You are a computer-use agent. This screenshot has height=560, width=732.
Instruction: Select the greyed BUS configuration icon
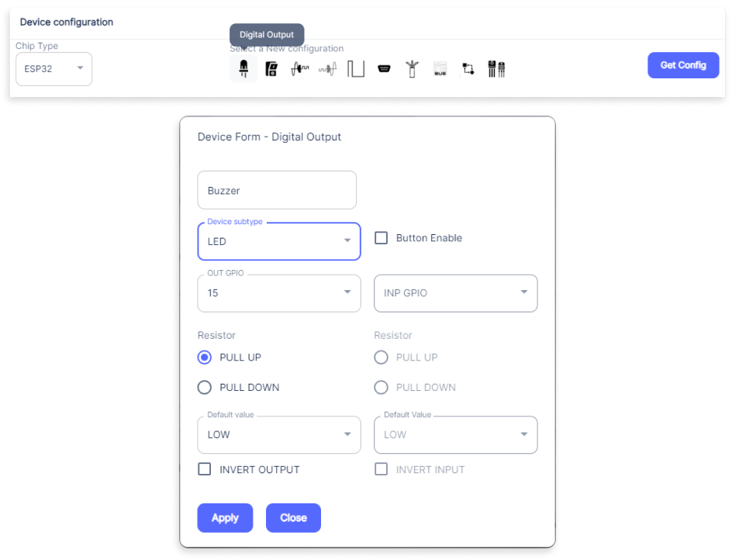[x=440, y=69]
